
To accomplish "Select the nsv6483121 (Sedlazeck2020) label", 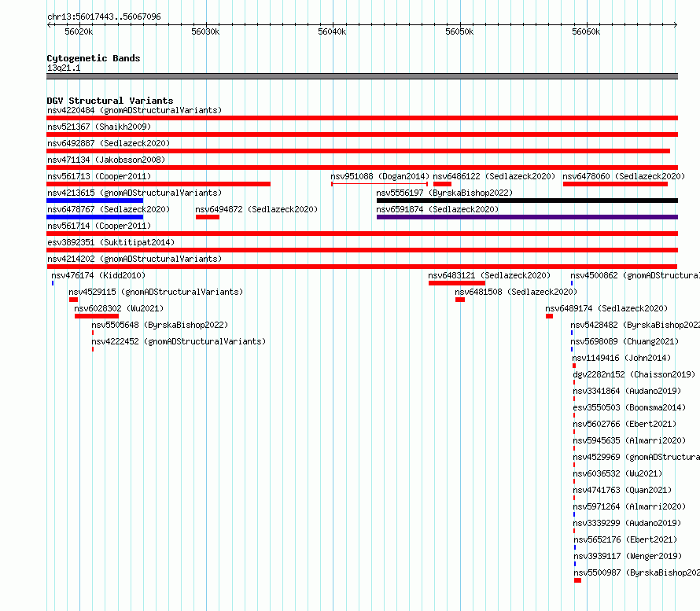I will point(489,275).
